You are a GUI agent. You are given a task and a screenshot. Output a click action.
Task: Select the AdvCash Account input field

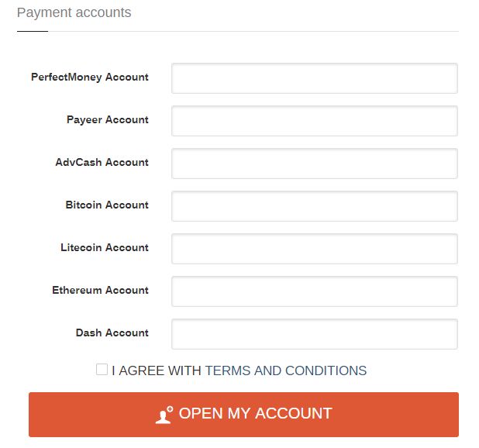tap(315, 164)
